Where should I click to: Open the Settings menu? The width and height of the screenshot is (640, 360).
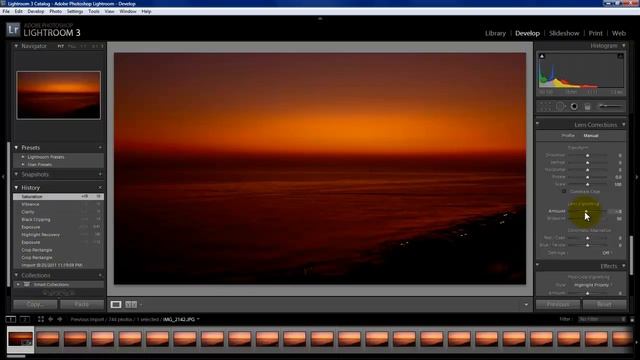coord(75,11)
